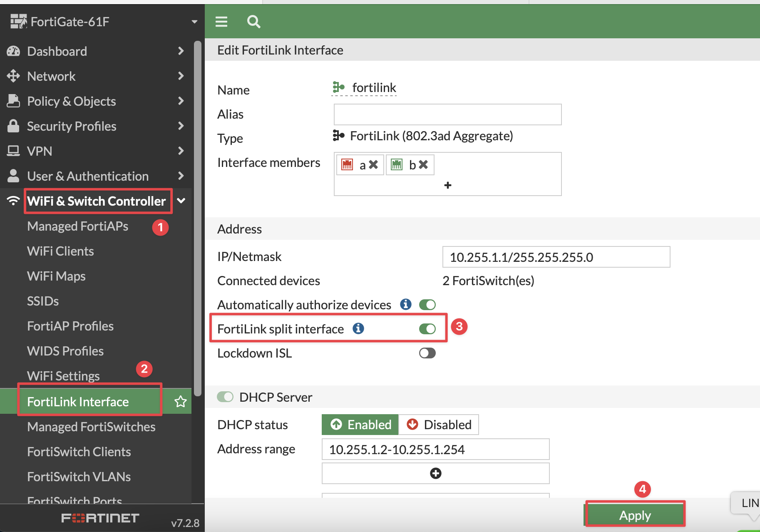The image size is (760, 532).
Task: Click the Security Profiles lock icon
Action: click(x=13, y=126)
